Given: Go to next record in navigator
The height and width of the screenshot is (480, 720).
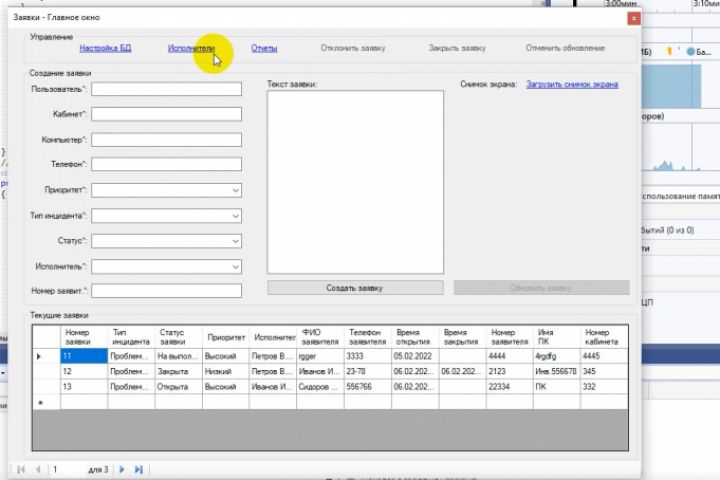Looking at the screenshot, I should (x=122, y=469).
